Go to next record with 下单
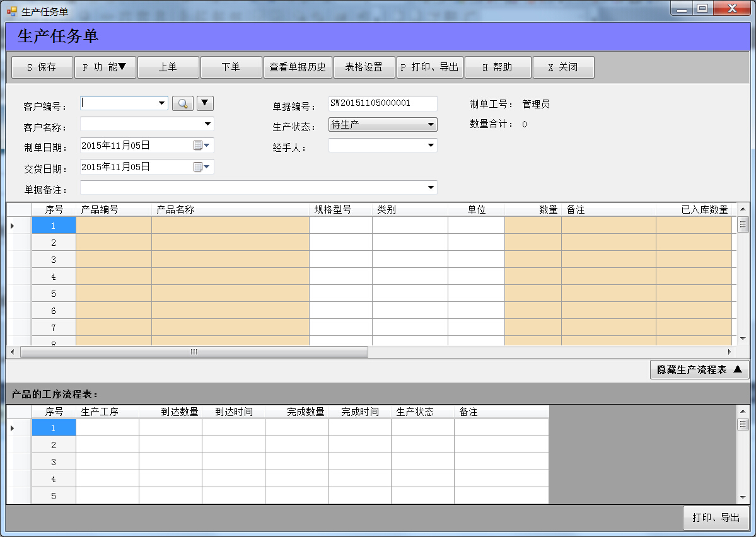756x537 pixels. pos(231,67)
